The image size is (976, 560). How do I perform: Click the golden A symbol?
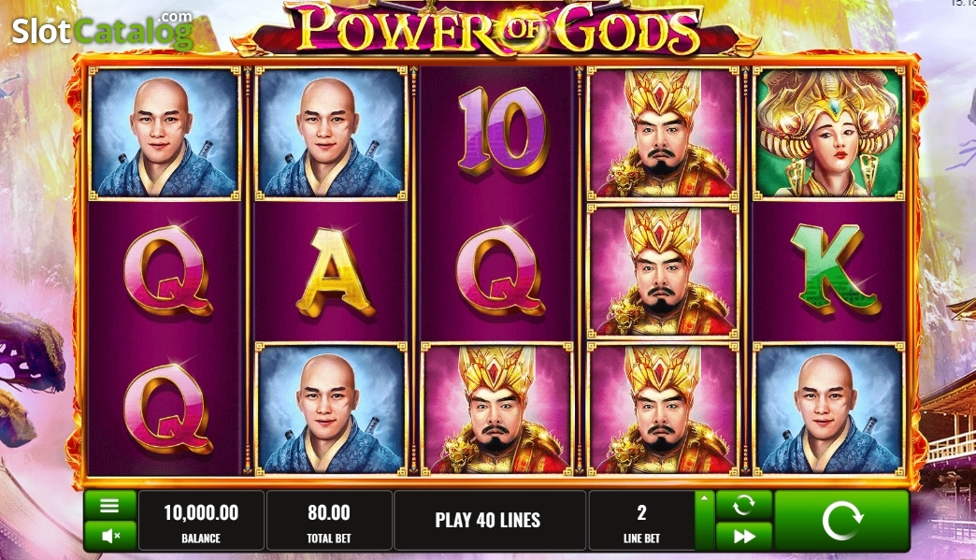pos(335,273)
